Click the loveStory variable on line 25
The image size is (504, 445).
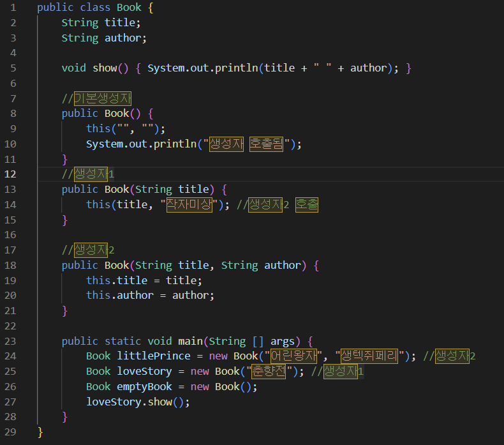click(144, 372)
